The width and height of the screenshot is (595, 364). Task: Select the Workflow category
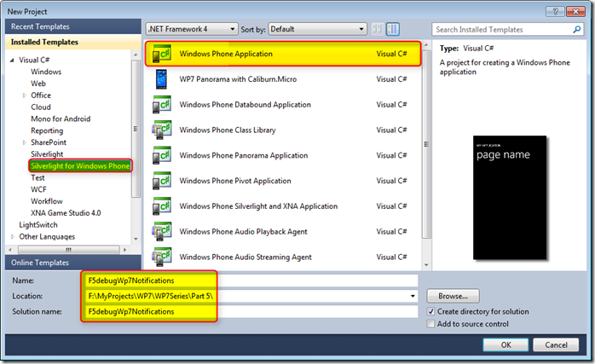47,201
